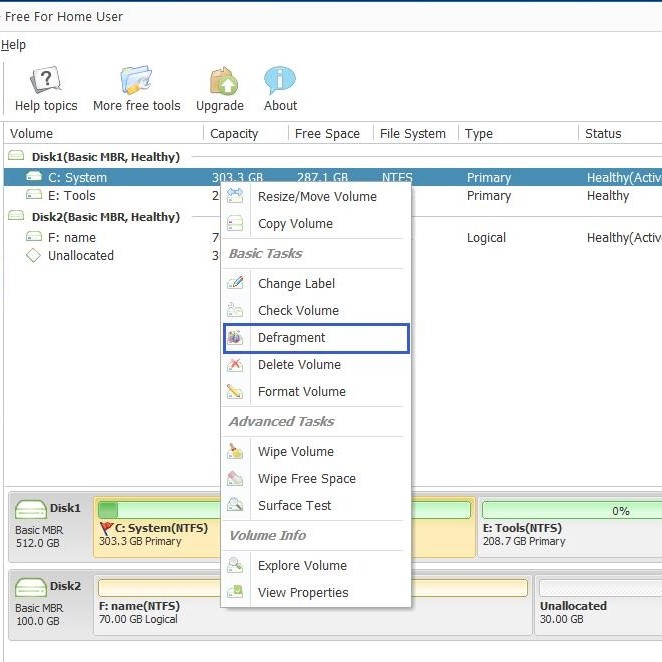
Task: Select the F: name volume row
Action: 333,237
